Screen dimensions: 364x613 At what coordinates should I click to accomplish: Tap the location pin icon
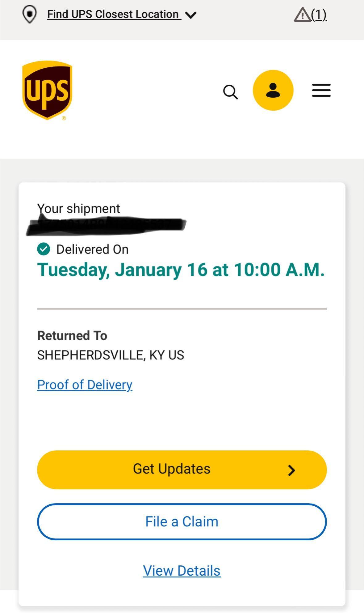pos(30,15)
